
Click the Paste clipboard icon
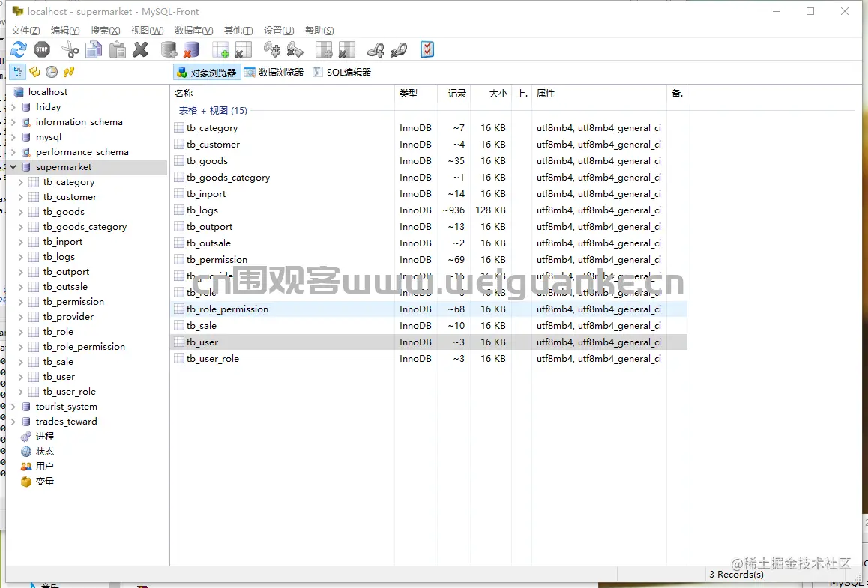pyautogui.click(x=118, y=49)
